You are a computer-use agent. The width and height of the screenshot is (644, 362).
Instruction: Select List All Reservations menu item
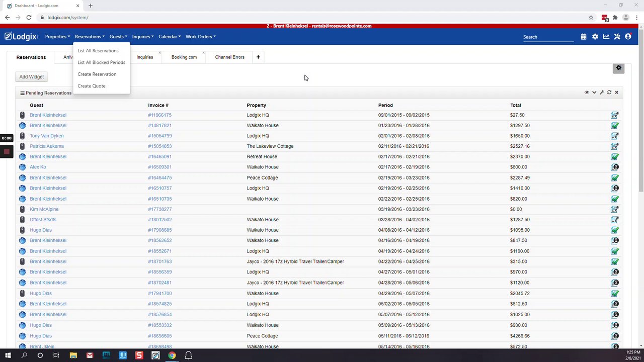[98, 51]
